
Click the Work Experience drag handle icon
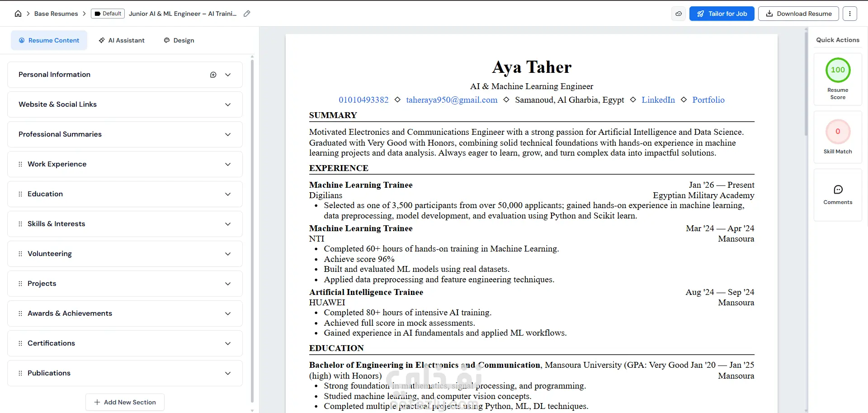[20, 164]
